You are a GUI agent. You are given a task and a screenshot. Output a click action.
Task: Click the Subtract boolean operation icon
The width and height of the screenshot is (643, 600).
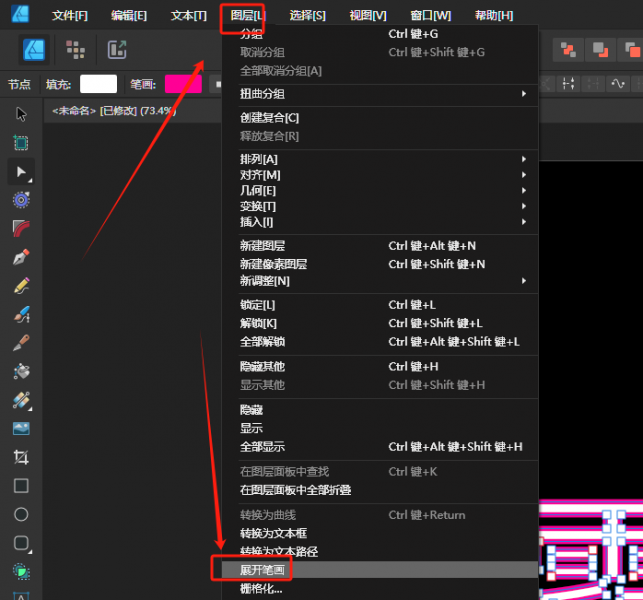point(600,50)
